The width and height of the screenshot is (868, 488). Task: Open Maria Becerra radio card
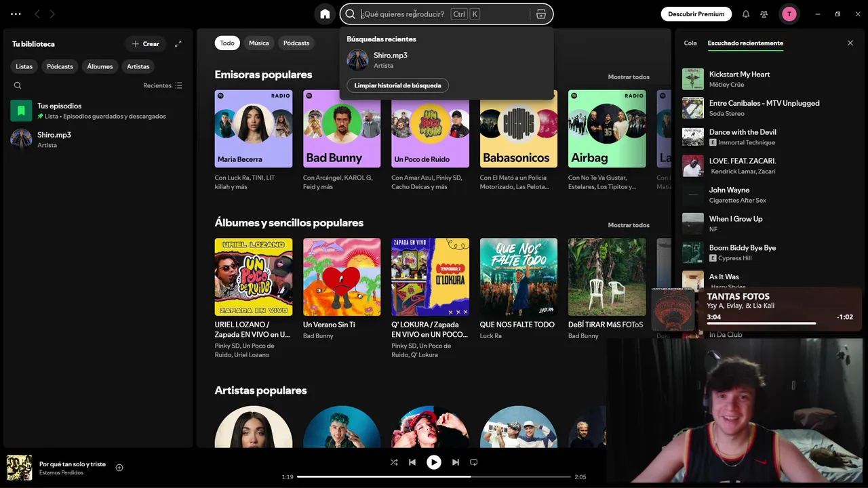click(254, 140)
